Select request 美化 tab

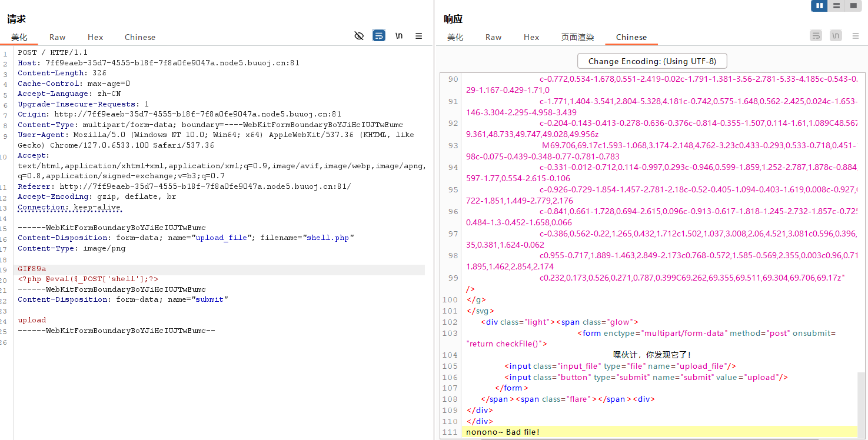19,37
